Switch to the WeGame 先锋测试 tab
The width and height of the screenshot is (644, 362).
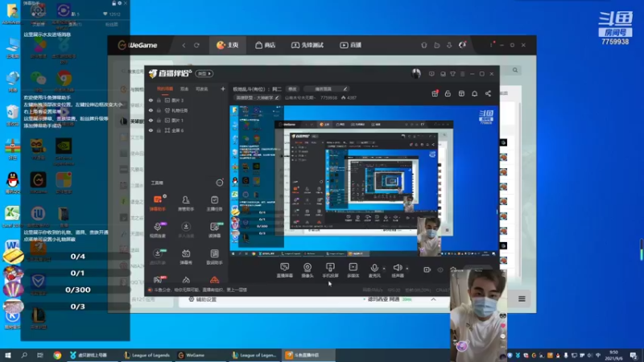[x=308, y=45]
